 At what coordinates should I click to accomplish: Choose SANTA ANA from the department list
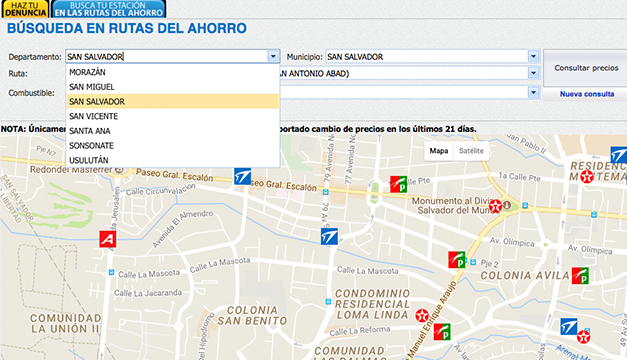pyautogui.click(x=173, y=131)
